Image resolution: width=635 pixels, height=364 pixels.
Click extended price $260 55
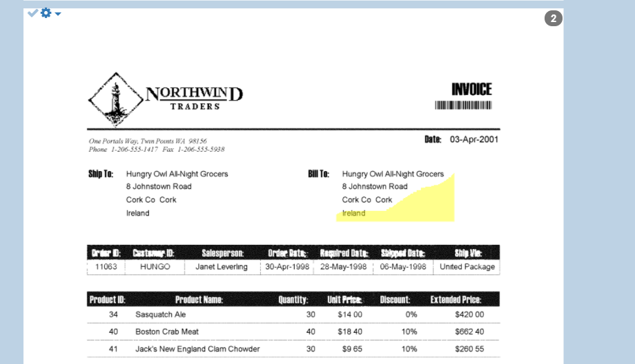469,349
